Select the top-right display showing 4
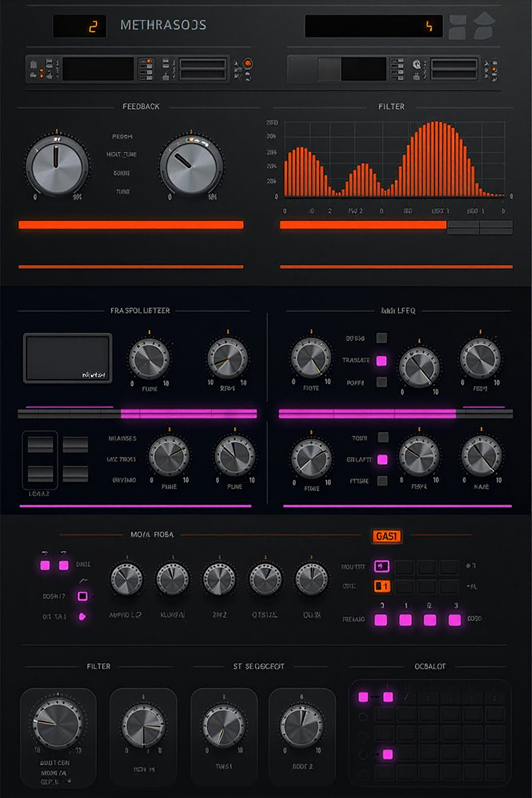Viewport: 532px width, 798px height. pos(374,26)
